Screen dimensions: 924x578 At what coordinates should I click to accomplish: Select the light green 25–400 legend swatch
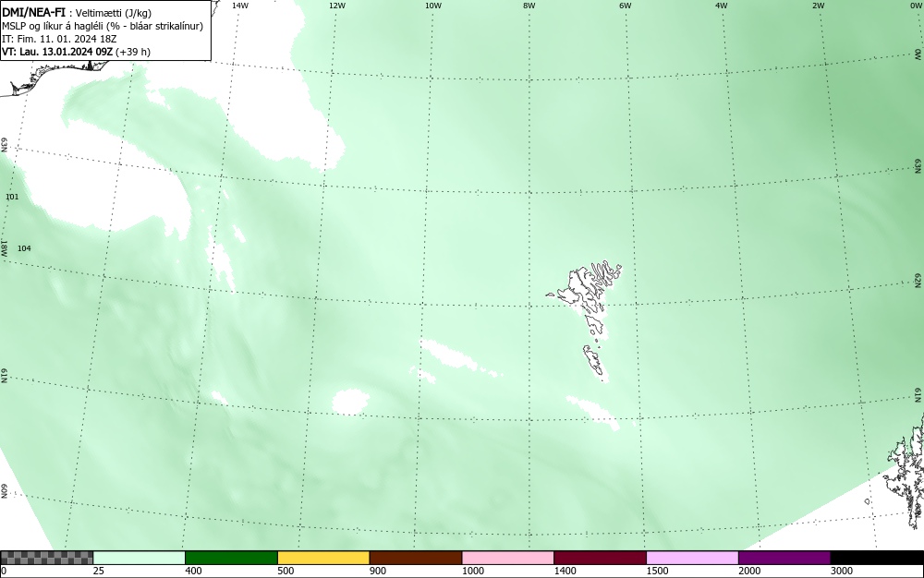point(140,558)
